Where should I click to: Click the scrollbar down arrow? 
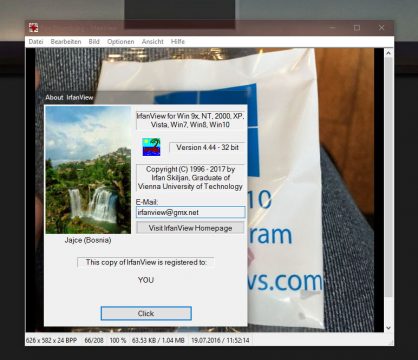coord(388,328)
